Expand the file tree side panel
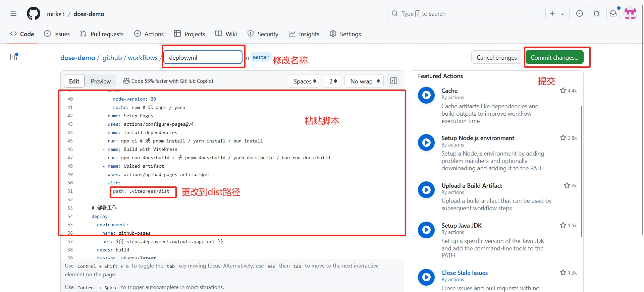Image resolution: width=644 pixels, height=292 pixels. (14, 57)
